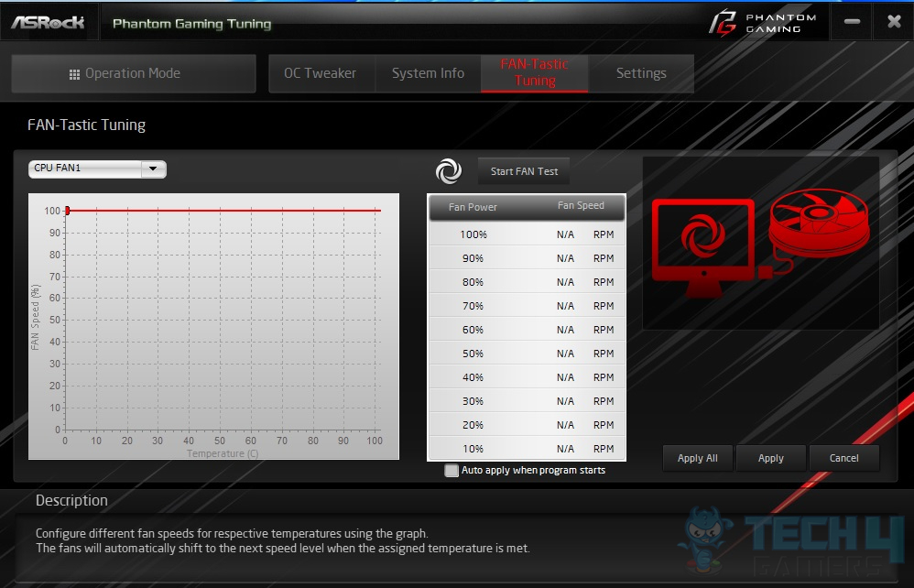Click the CPU FAN1 combo box text
This screenshot has width=914, height=588.
click(x=57, y=168)
